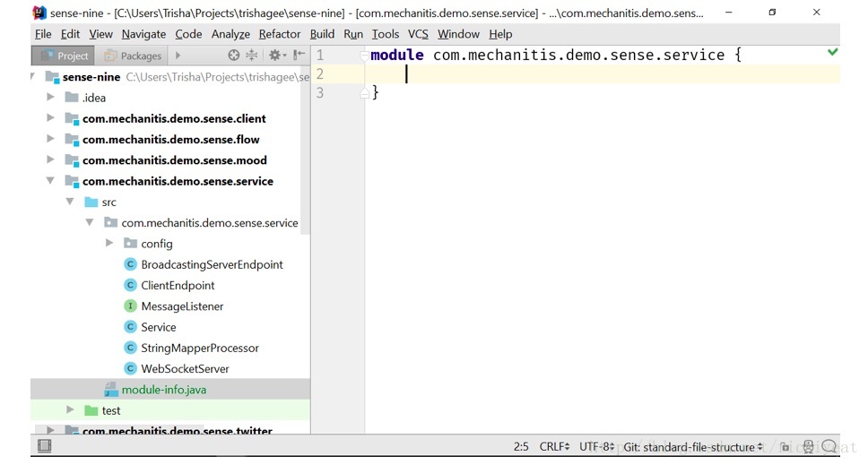The image size is (868, 465).
Task: Open the line separator CRLF dropdown
Action: pos(554,447)
